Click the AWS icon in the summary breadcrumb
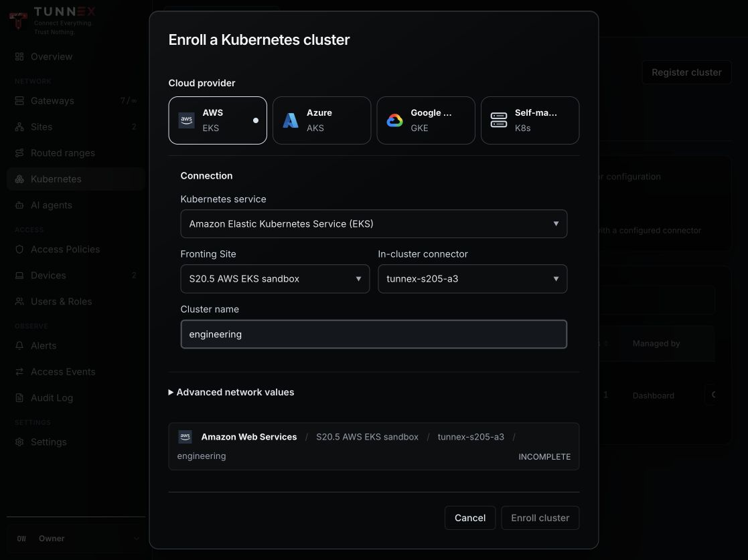This screenshot has height=560, width=748. click(185, 437)
